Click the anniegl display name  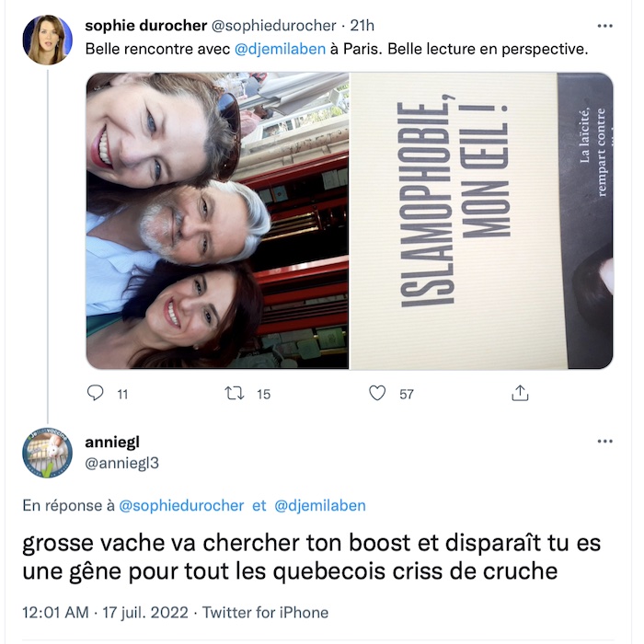pyautogui.click(x=112, y=443)
